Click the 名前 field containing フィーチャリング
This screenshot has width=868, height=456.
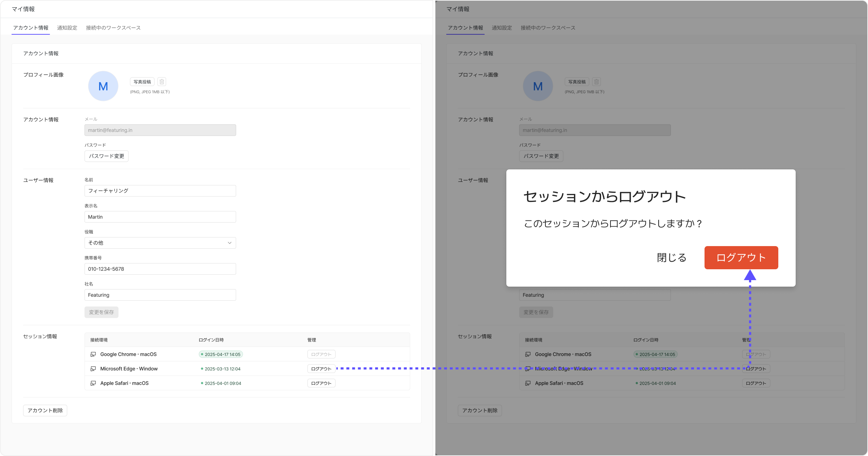[x=160, y=191]
